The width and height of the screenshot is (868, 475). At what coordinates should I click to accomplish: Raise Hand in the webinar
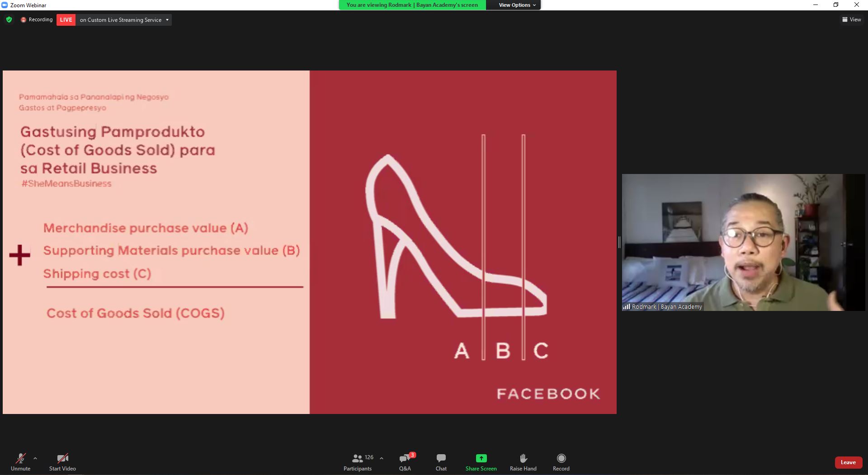pyautogui.click(x=523, y=462)
